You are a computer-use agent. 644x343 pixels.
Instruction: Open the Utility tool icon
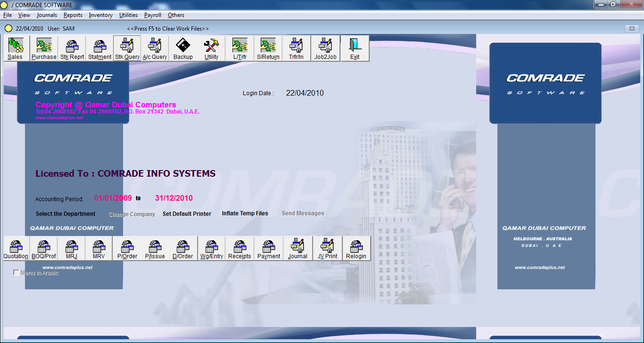211,47
